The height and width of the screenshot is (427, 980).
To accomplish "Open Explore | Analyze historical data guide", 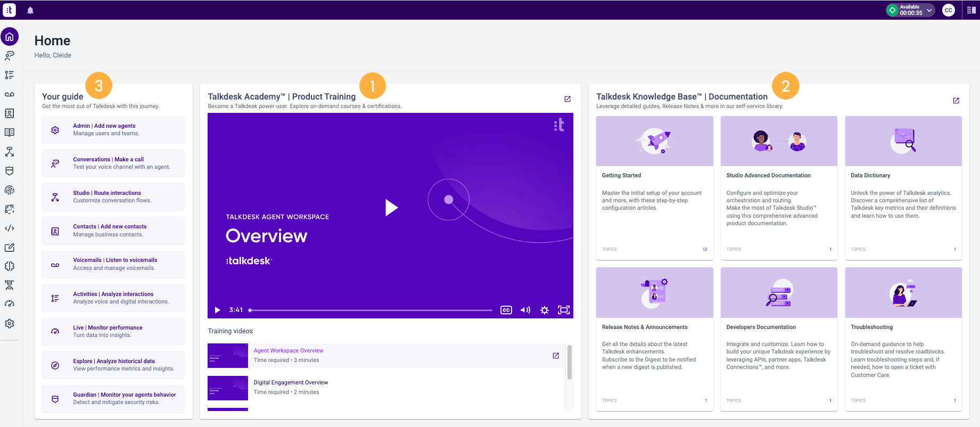I will click(113, 365).
